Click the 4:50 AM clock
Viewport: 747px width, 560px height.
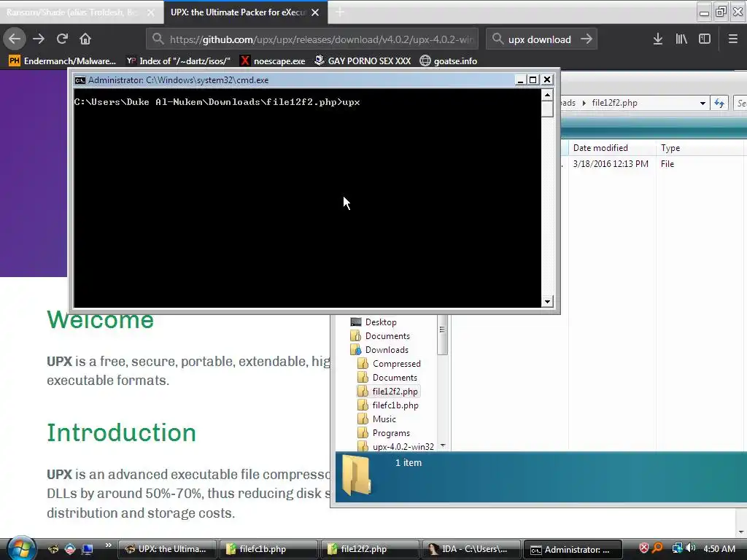[719, 549]
